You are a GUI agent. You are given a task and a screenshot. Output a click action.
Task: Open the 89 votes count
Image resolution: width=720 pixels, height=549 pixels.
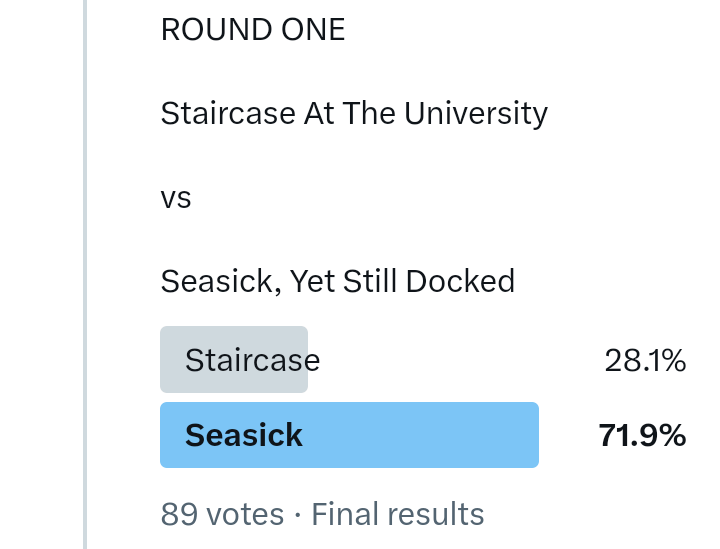pyautogui.click(x=222, y=514)
